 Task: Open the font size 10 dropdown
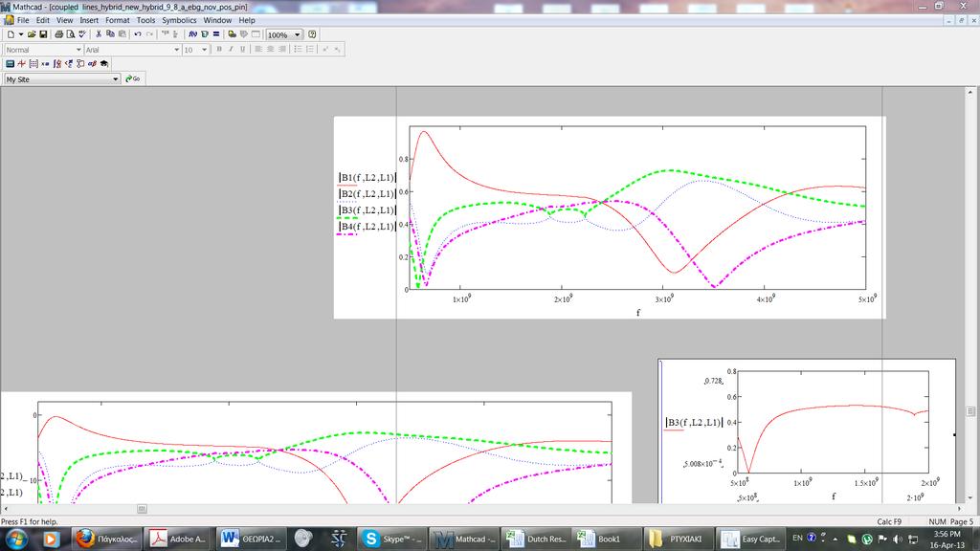point(205,50)
